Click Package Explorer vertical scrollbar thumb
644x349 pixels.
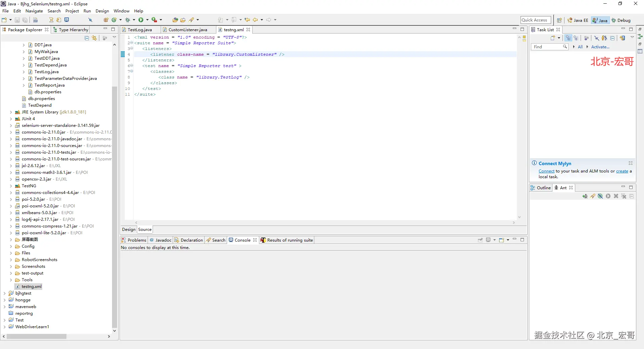pos(114,206)
